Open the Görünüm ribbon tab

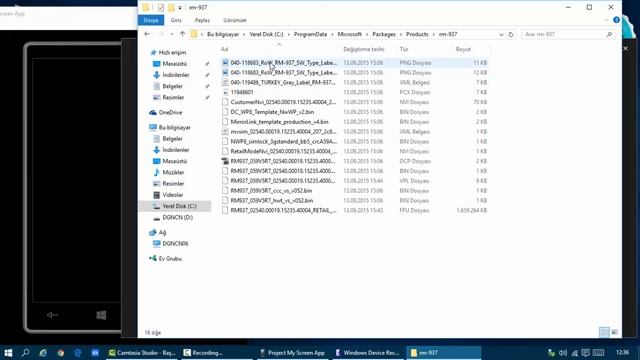point(235,20)
